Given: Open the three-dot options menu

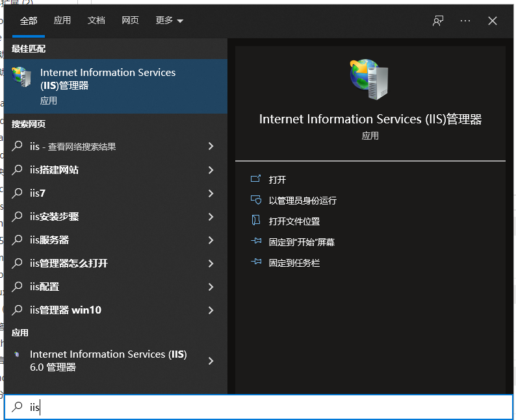Looking at the screenshot, I should tap(465, 21).
